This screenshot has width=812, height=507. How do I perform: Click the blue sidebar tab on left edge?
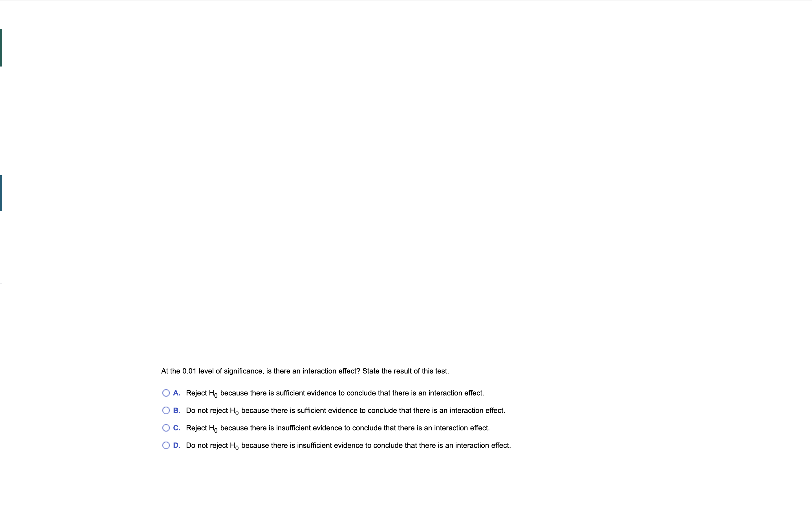coord(1,193)
